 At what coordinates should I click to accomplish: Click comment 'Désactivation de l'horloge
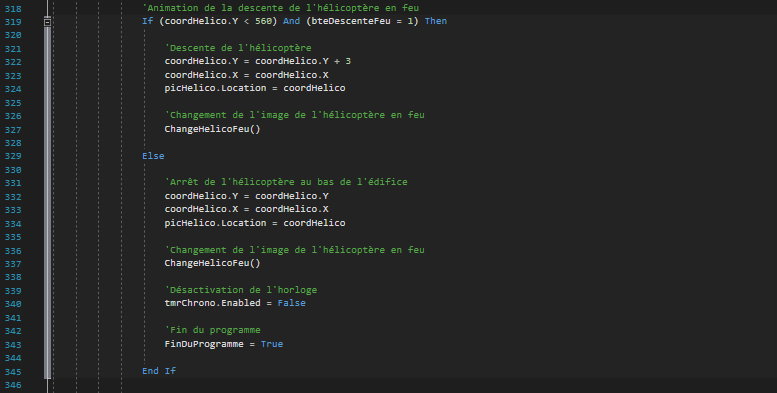pyautogui.click(x=241, y=290)
